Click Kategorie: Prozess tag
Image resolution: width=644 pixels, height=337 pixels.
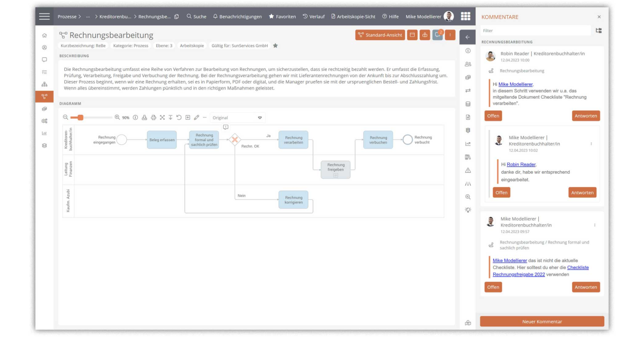click(x=130, y=46)
